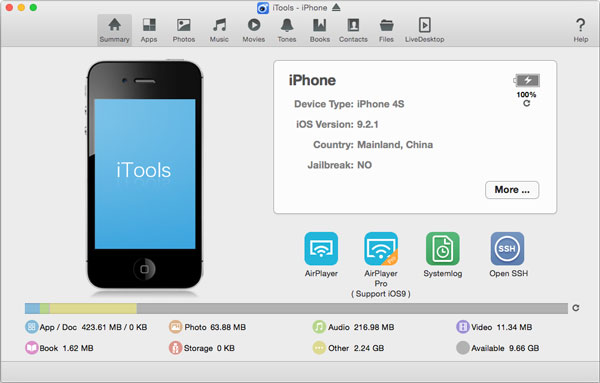Open the Systemlog tool
The width and height of the screenshot is (600, 383).
[x=443, y=249]
